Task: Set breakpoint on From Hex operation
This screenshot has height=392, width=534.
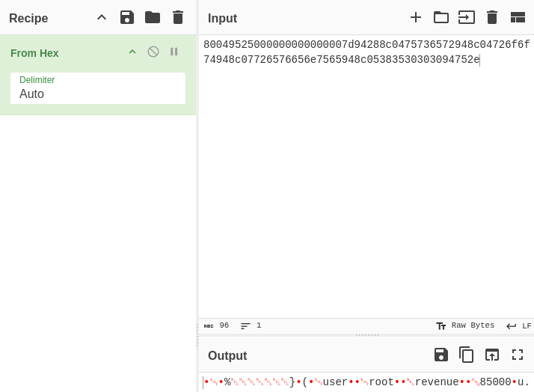Action: tap(174, 52)
